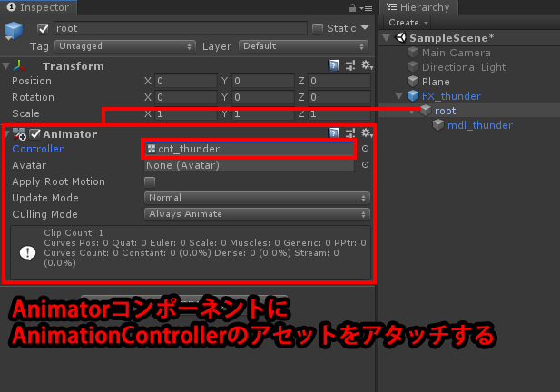Click the Culling Mode label

coord(44,214)
